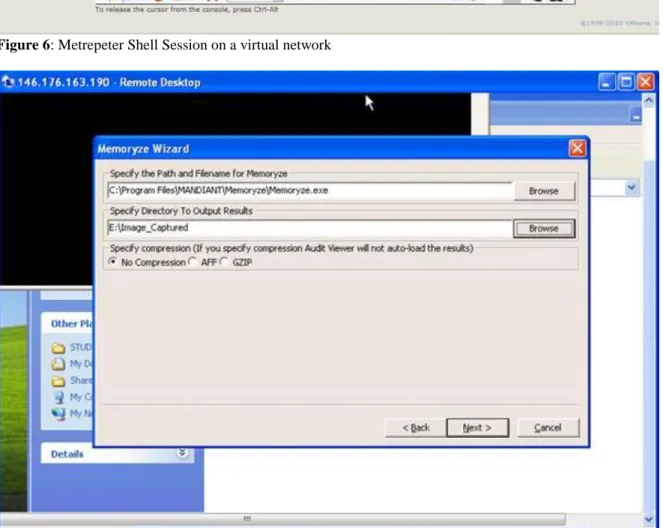
Task: Click the vertical scrollbar down arrow
Action: (649, 519)
